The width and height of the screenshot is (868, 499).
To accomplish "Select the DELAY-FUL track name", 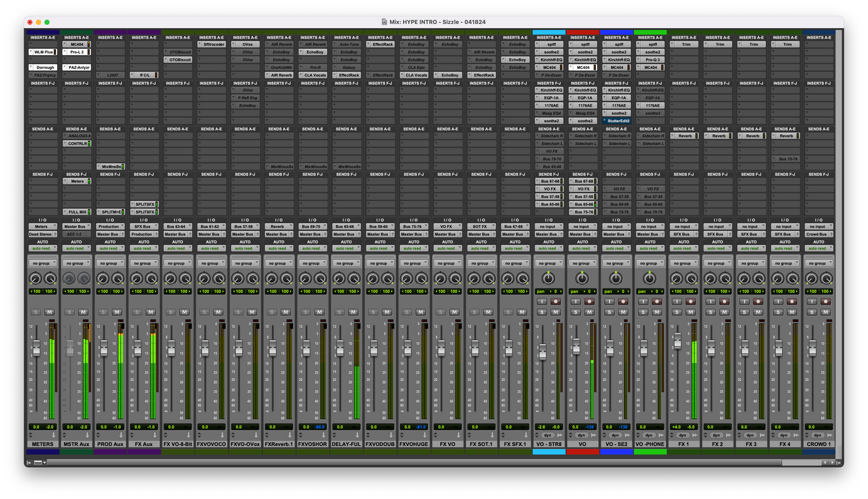I will point(347,444).
